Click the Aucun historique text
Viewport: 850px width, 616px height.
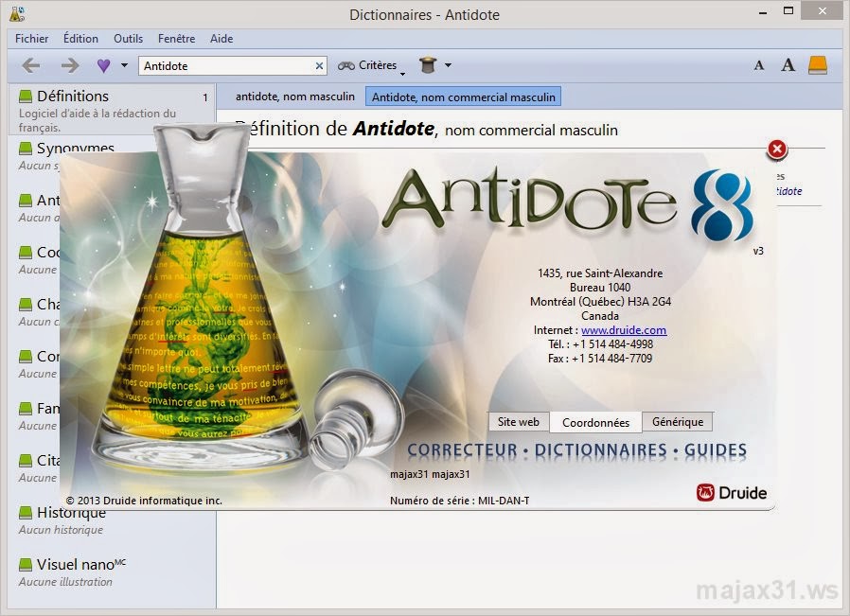pyautogui.click(x=61, y=530)
